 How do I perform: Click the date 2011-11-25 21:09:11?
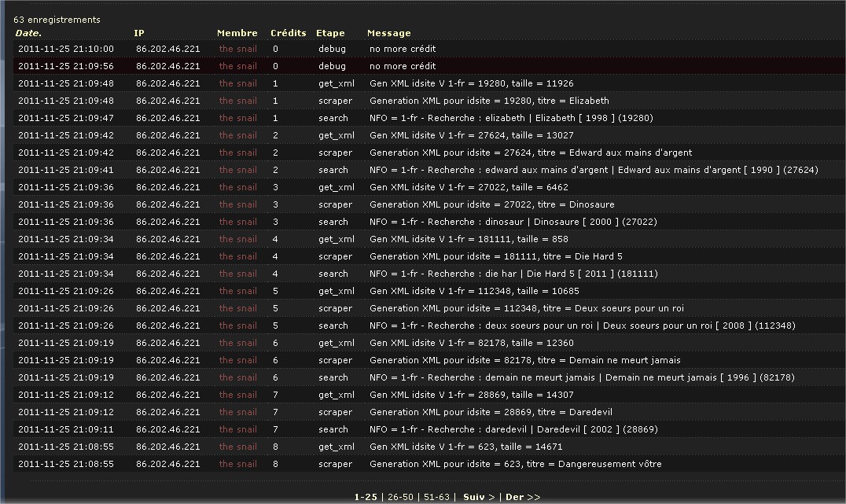[x=66, y=429]
